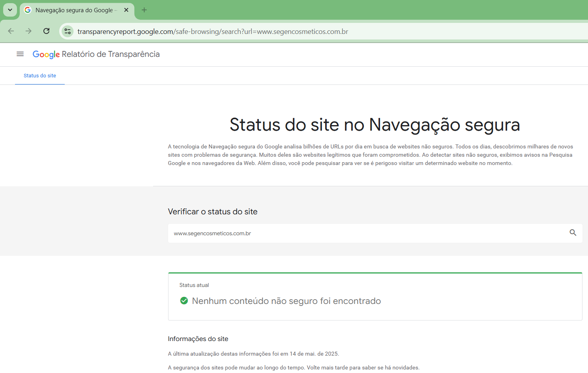Click the 'Informações do site' heading
This screenshot has width=588, height=373.
(198, 339)
